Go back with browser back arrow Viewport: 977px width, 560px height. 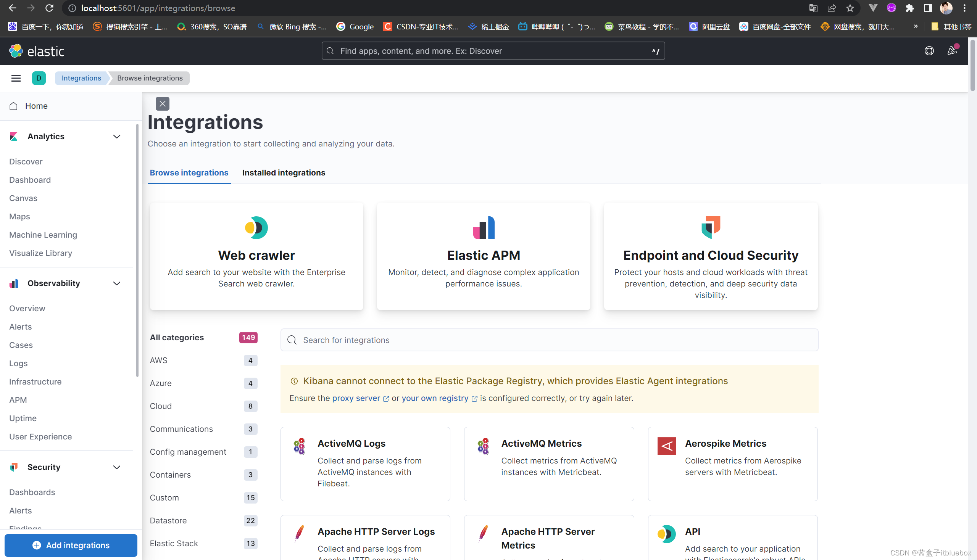pos(12,8)
